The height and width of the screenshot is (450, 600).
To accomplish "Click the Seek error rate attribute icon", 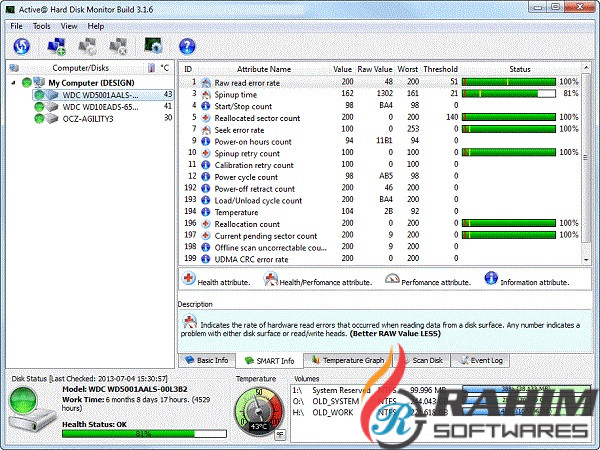I will point(206,130).
